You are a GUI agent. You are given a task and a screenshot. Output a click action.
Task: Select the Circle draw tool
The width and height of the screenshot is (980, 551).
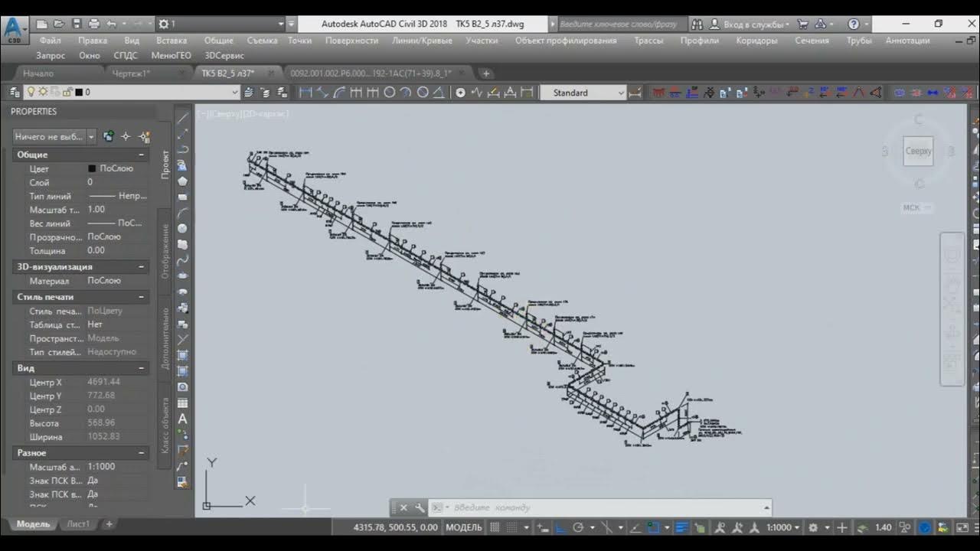coord(183,229)
